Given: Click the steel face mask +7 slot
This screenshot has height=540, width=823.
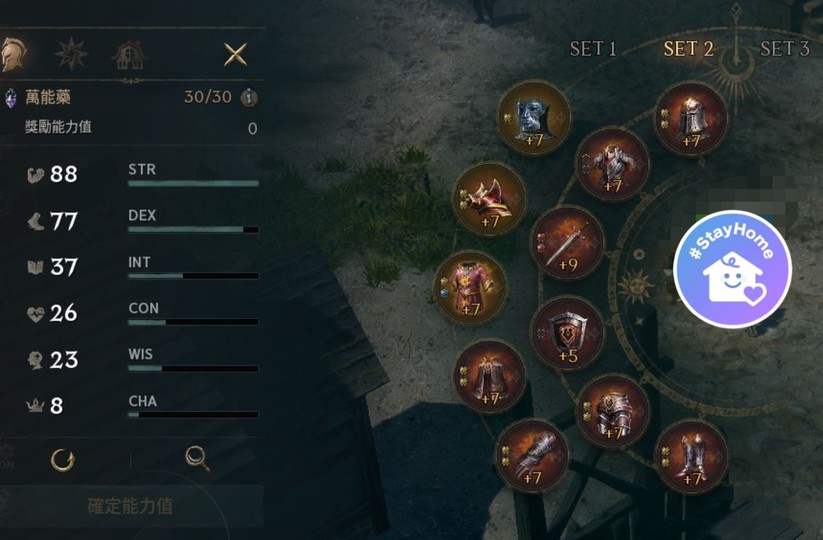Looking at the screenshot, I should [x=534, y=118].
